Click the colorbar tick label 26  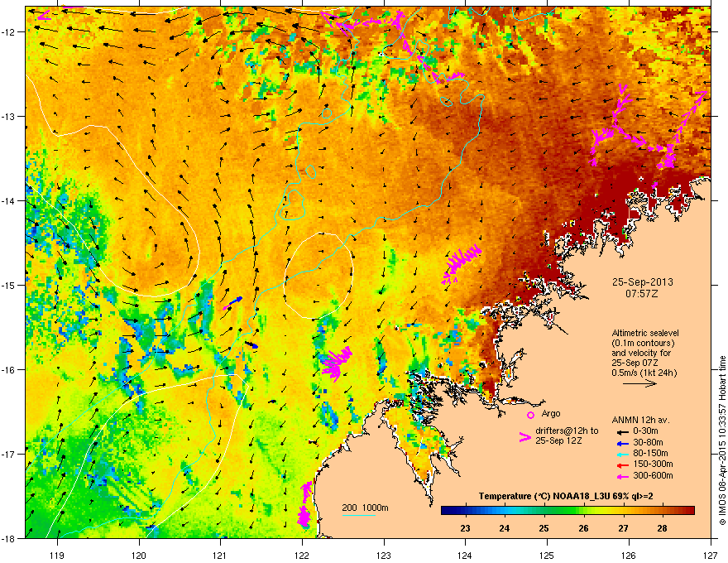[x=583, y=528]
